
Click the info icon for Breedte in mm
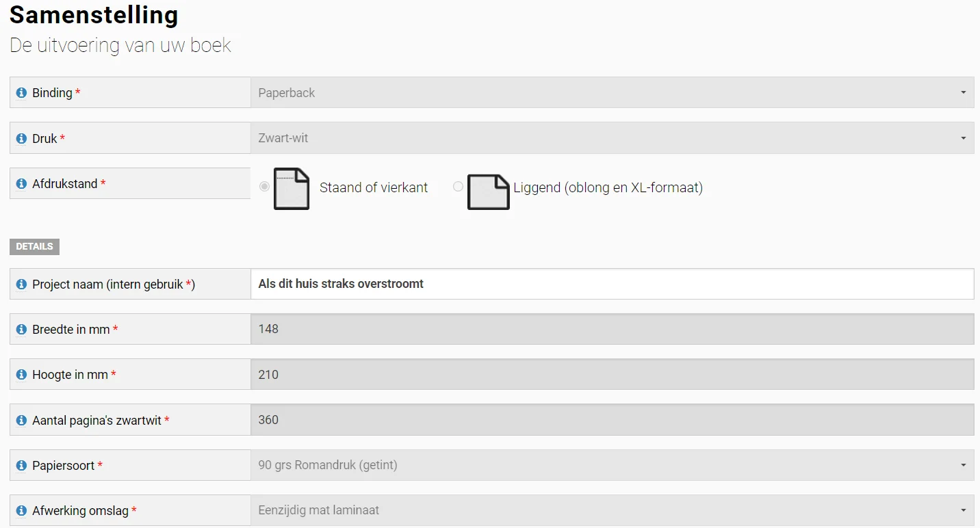pos(21,330)
